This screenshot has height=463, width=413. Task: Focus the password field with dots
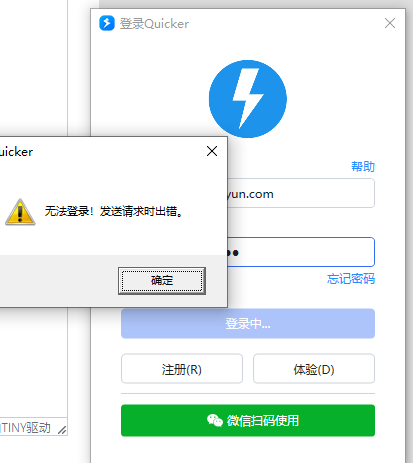coord(301,252)
